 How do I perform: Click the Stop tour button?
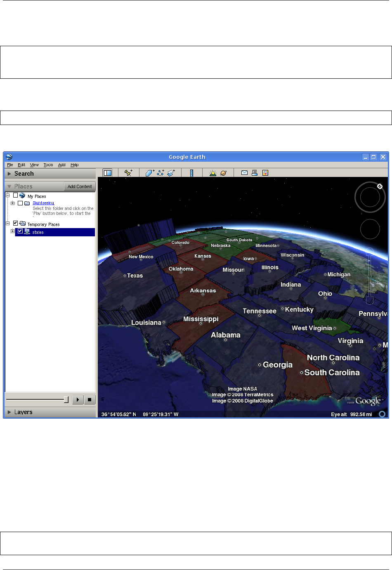[x=90, y=400]
